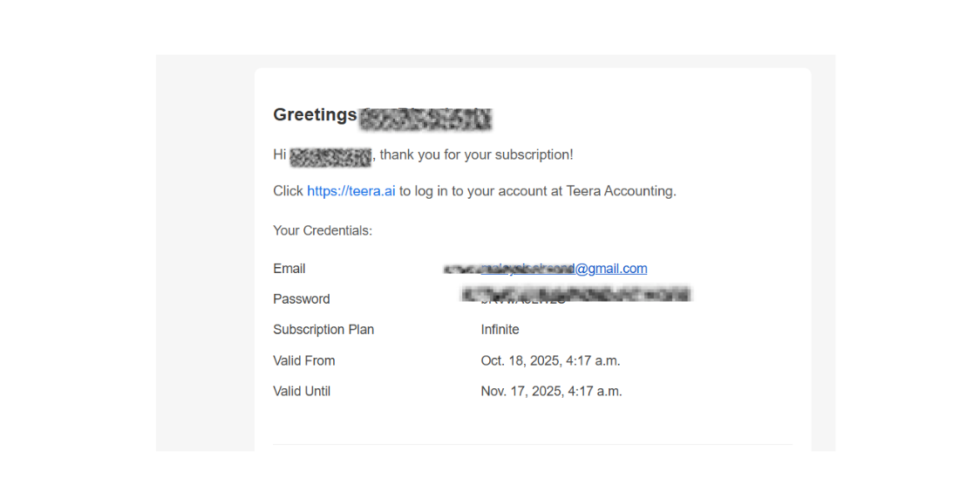Click the gmail.com email address link
Image resolution: width=980 pixels, height=486 pixels.
pyautogui.click(x=563, y=269)
